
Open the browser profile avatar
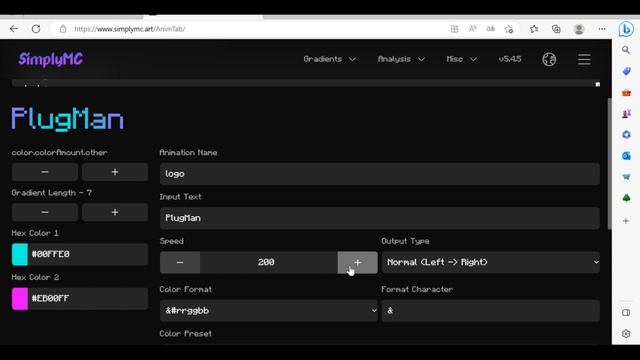click(579, 29)
